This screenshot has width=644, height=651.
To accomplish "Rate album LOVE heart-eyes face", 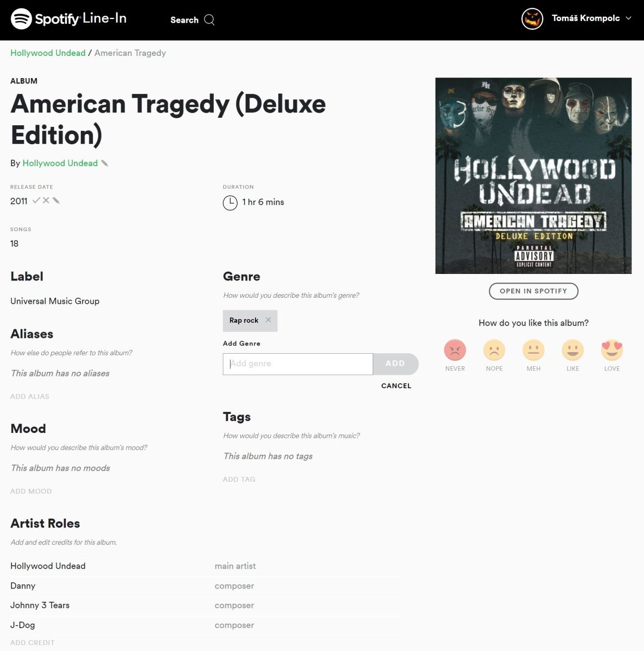I will (612, 350).
